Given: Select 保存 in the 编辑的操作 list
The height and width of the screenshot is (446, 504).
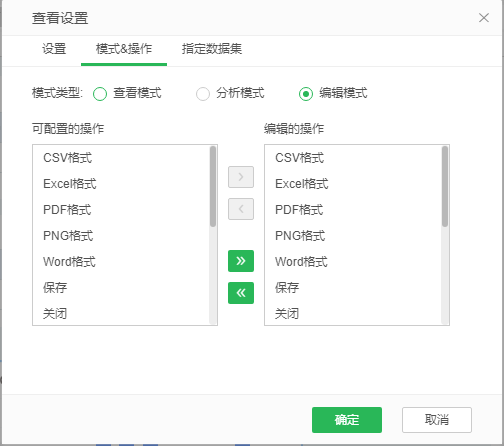Looking at the screenshot, I should (x=353, y=288).
